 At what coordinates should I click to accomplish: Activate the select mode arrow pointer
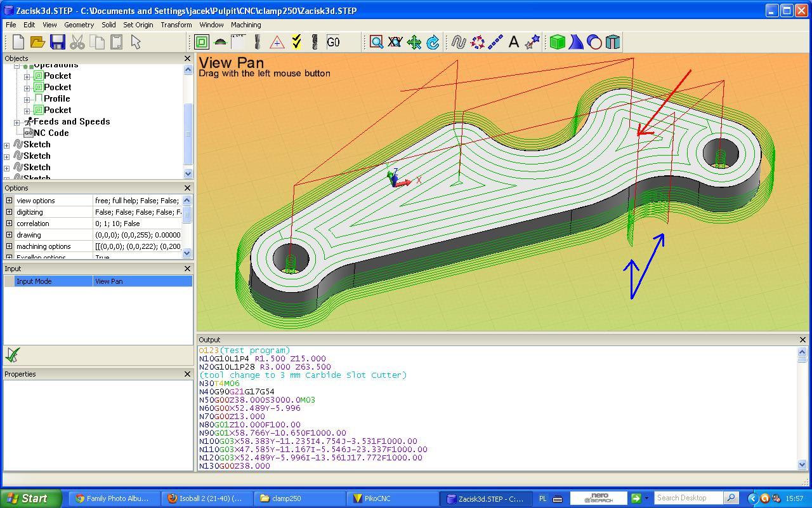[136, 42]
